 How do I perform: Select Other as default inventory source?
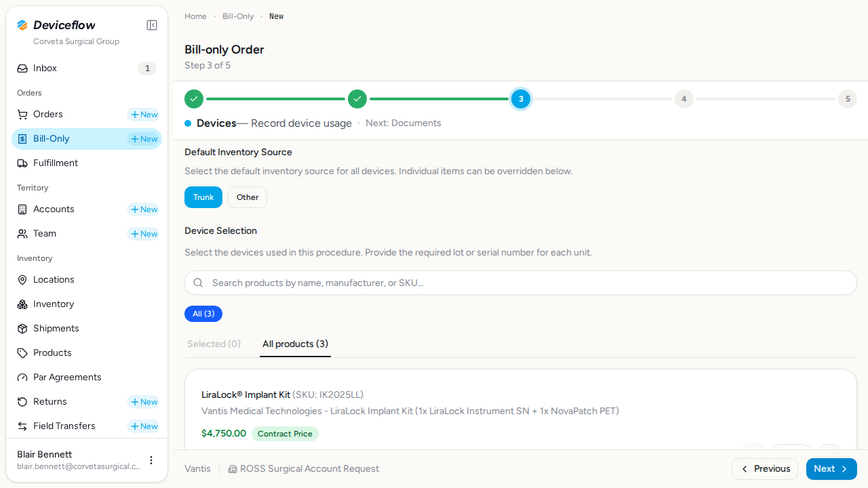248,197
